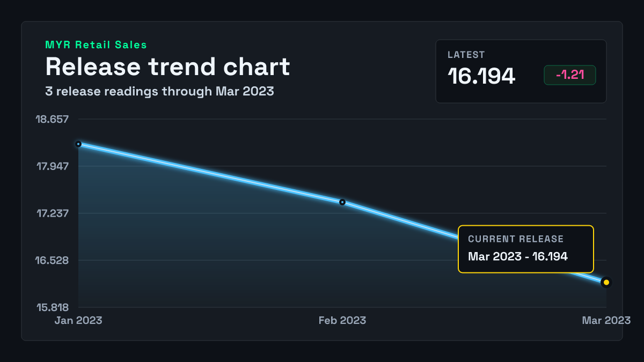Click the 18.657 y-axis label

(52, 119)
